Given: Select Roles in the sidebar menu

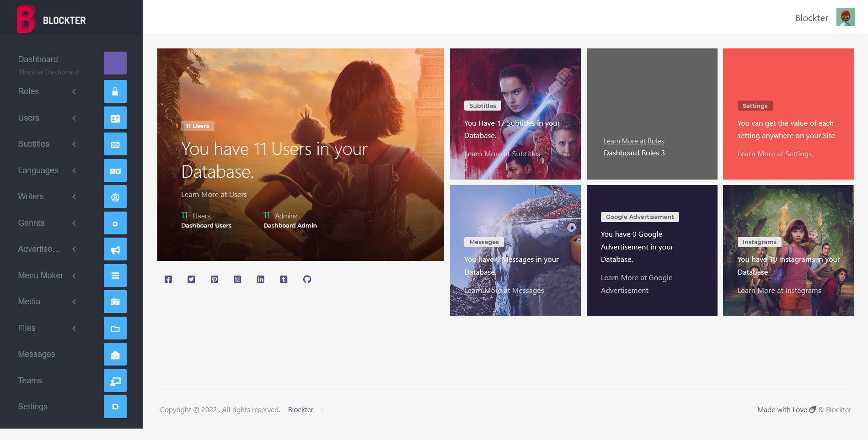Looking at the screenshot, I should [x=28, y=91].
